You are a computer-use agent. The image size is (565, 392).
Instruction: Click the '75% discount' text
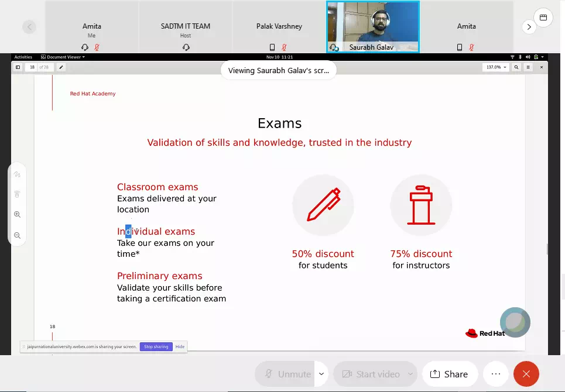tap(421, 254)
